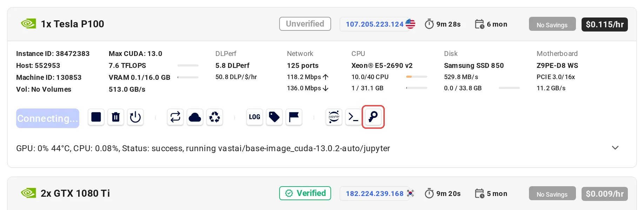Click 125 ports value

(303, 65)
